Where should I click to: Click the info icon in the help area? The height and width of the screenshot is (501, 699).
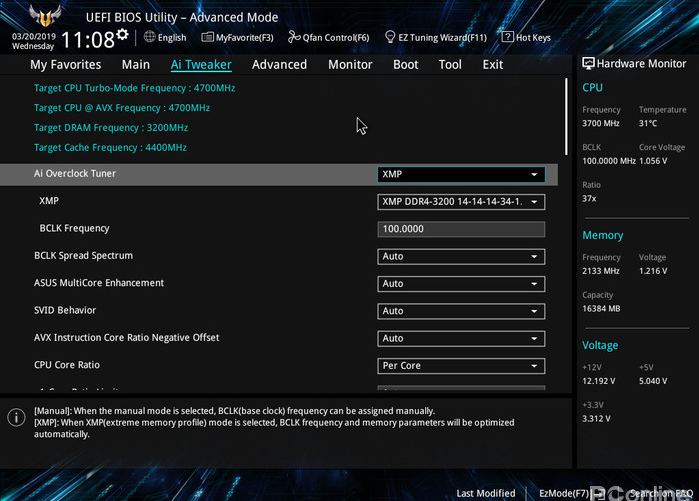16,417
